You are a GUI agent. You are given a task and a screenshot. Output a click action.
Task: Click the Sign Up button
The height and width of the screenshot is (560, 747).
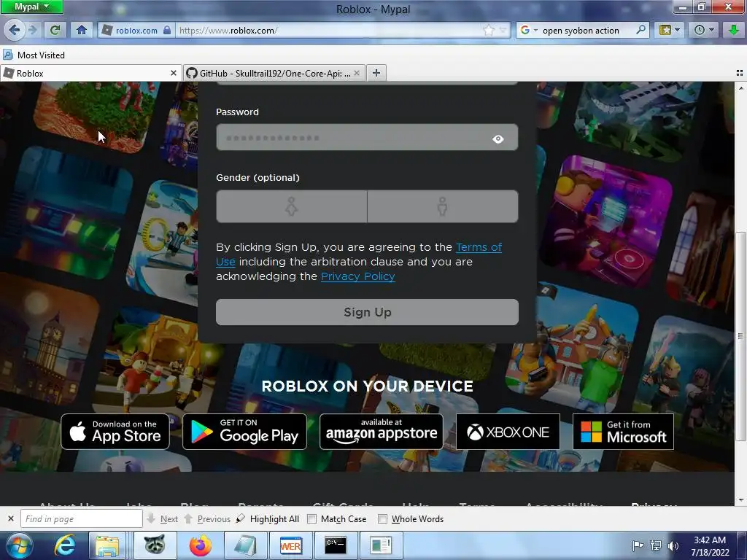coord(367,312)
